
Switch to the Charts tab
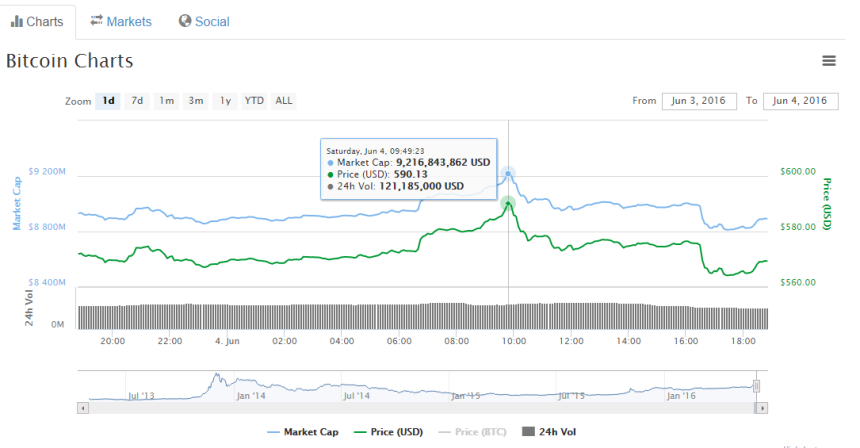point(37,21)
